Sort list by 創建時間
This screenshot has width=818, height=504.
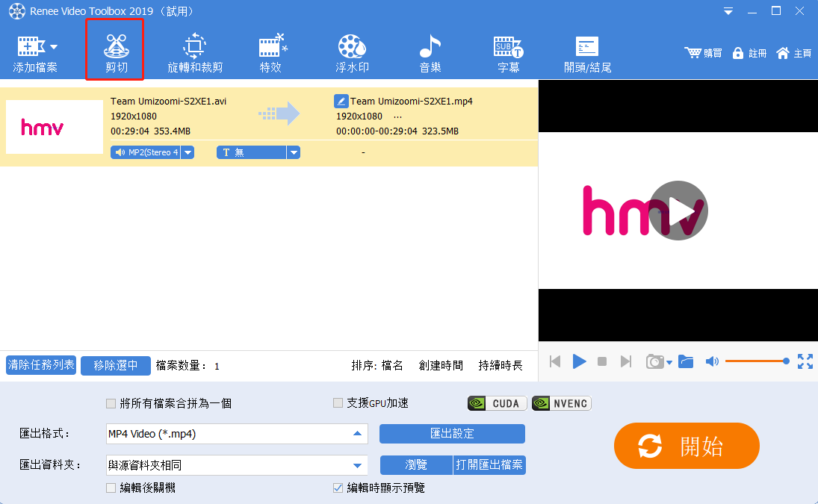pos(441,365)
